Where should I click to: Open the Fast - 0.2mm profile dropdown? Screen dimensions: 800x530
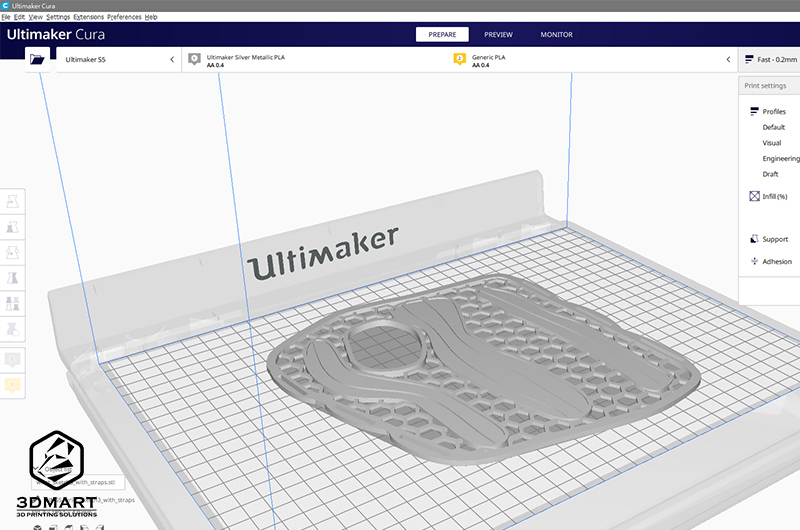pyautogui.click(x=772, y=60)
